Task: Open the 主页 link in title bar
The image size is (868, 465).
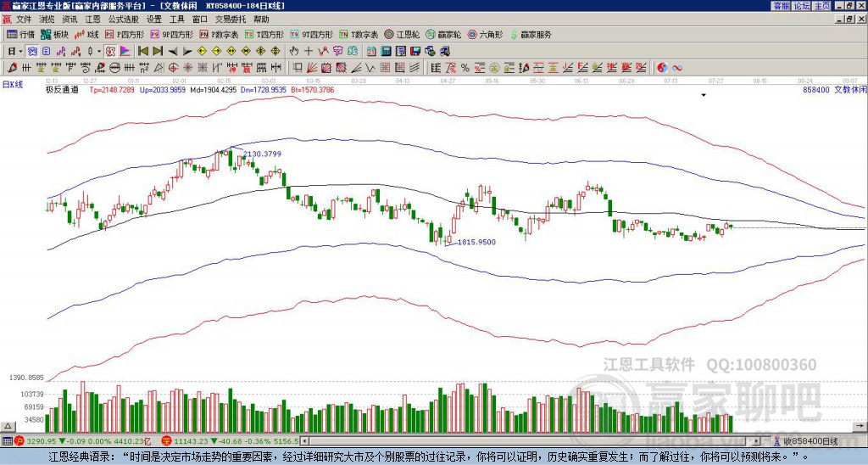Action: click(x=822, y=6)
